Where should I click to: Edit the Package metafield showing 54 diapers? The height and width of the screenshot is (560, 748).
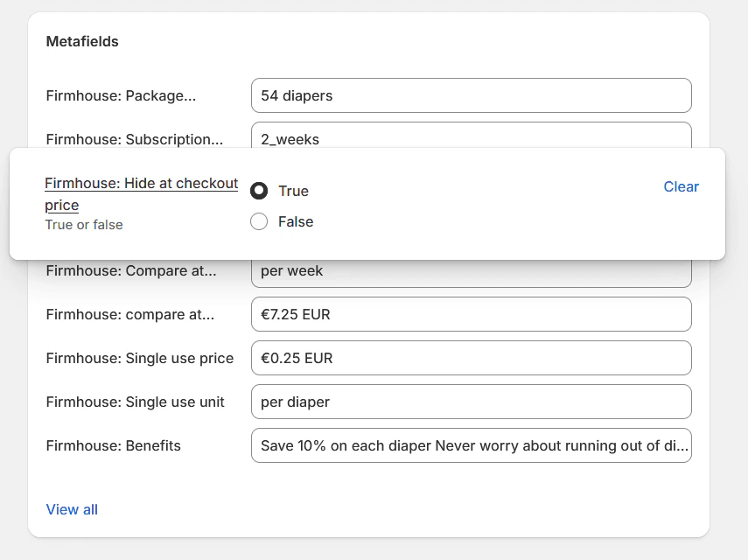tap(472, 95)
